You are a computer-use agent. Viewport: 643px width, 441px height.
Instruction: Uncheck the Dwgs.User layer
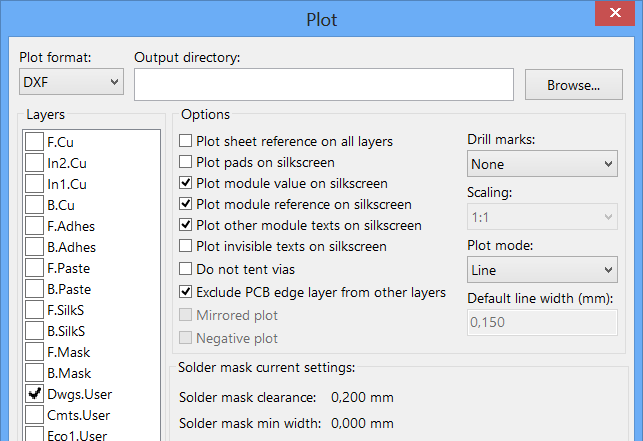(x=34, y=394)
